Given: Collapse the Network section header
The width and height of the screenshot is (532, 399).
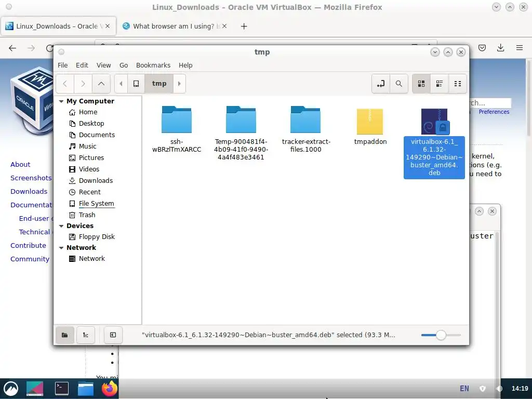Looking at the screenshot, I should (61, 248).
